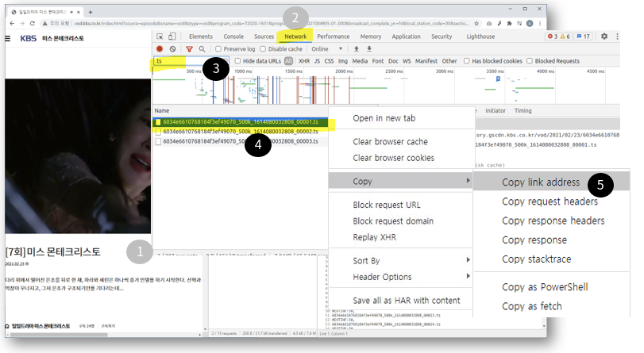This screenshot has width=644, height=353.
Task: Filter requests by XHR type
Action: coord(304,61)
